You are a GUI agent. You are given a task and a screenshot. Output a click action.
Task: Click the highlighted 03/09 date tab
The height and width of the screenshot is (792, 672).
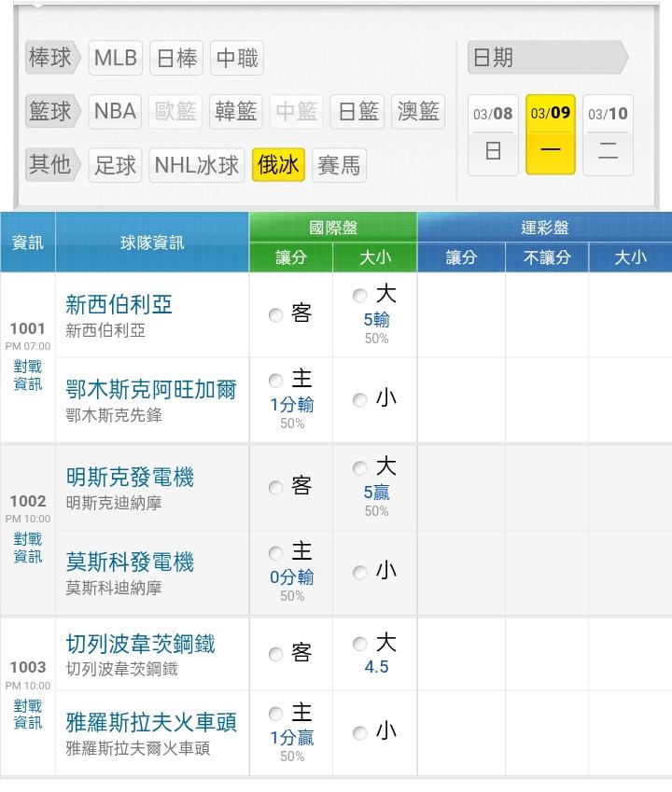pos(551,134)
